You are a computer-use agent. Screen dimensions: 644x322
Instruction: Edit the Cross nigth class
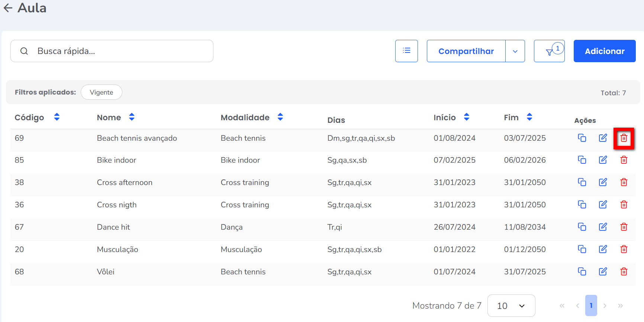(x=603, y=204)
